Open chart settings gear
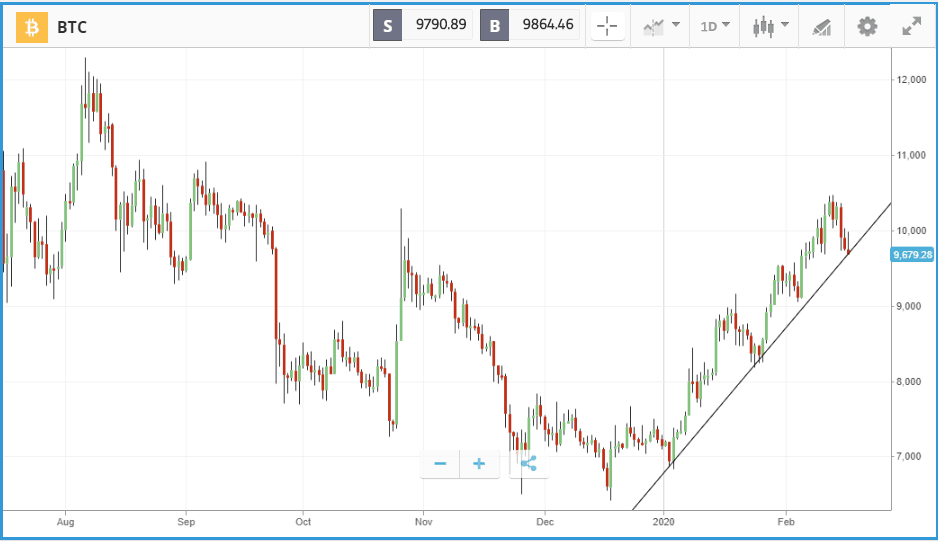The image size is (938, 541). coord(867,26)
